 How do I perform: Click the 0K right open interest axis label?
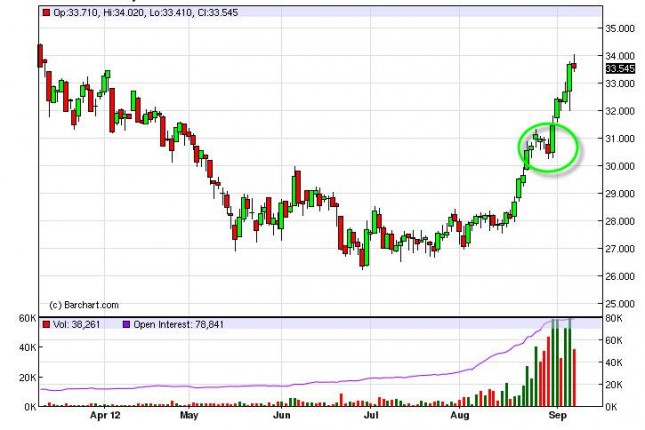click(611, 407)
